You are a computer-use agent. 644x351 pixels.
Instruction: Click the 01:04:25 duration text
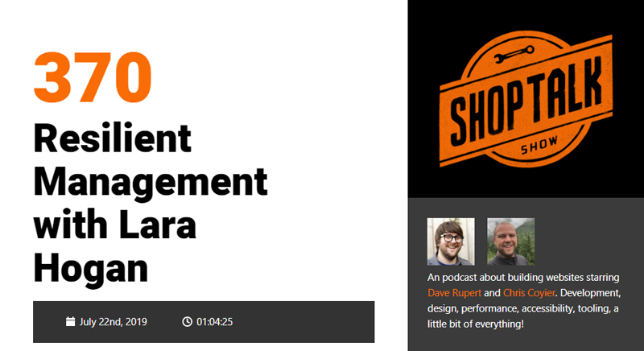coord(215,321)
